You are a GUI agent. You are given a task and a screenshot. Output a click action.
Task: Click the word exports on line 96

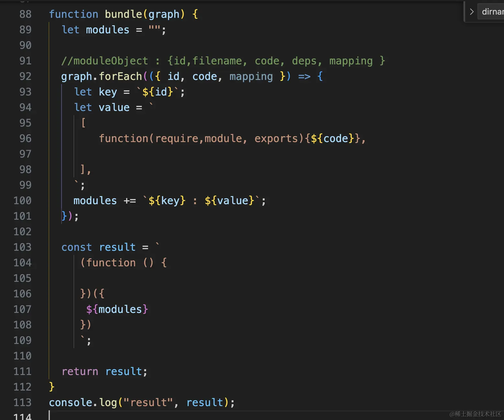[276, 138]
